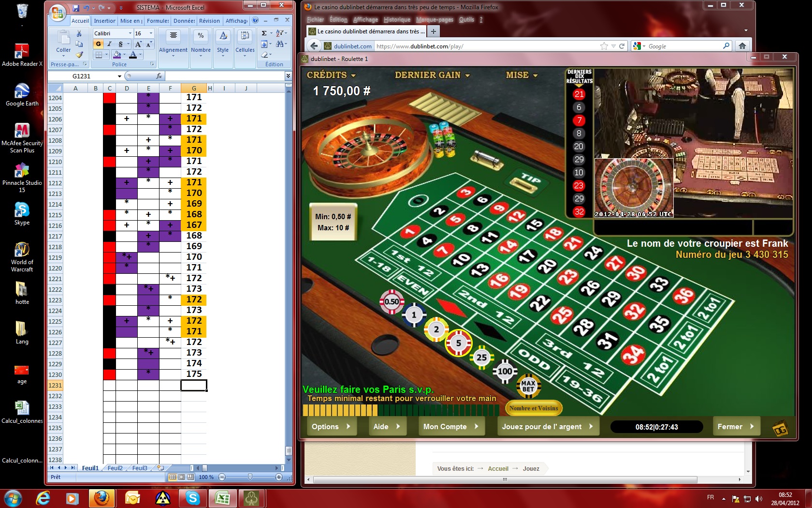This screenshot has width=812, height=508.
Task: Click the insert function fx icon
Action: pos(159,76)
